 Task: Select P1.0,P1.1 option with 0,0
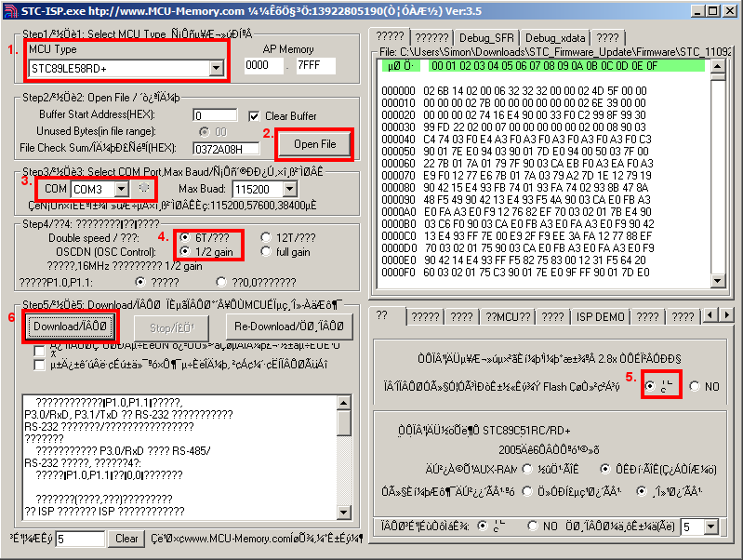pyautogui.click(x=220, y=282)
